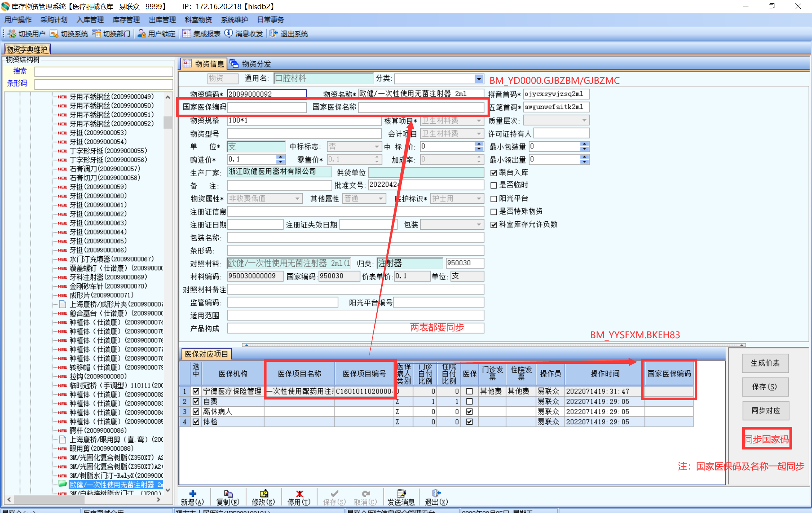Toggle 是否特殊物资 checkbox

[x=494, y=212]
